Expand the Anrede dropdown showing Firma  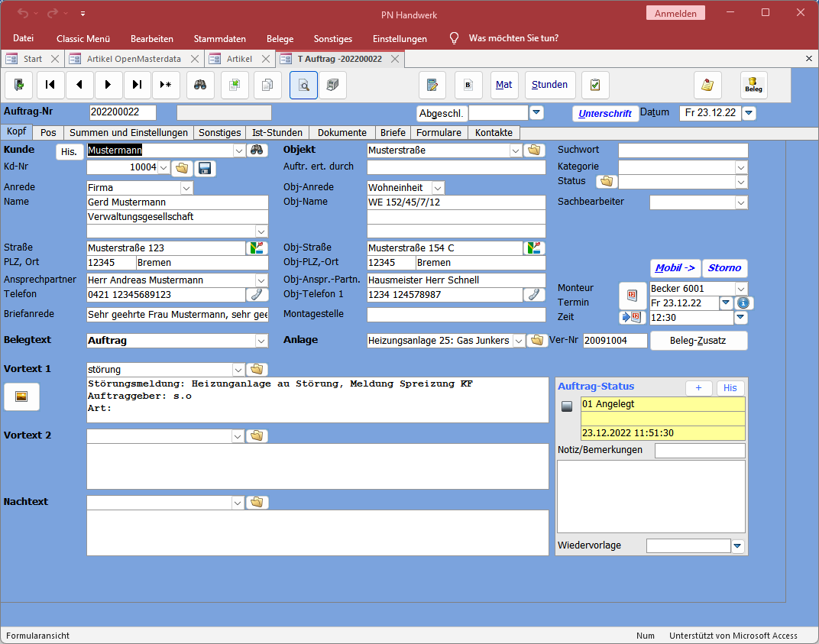pos(186,188)
